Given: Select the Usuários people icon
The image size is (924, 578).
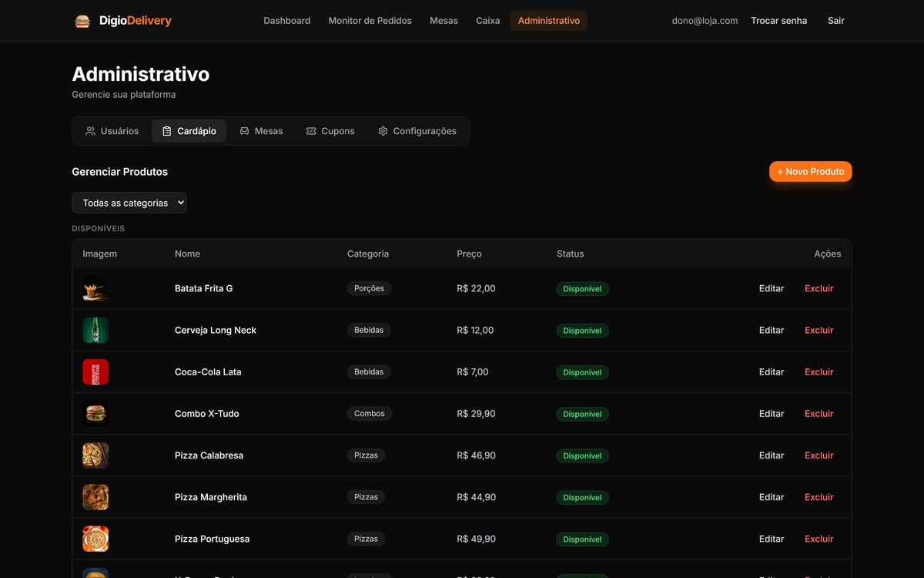Looking at the screenshot, I should tap(90, 131).
